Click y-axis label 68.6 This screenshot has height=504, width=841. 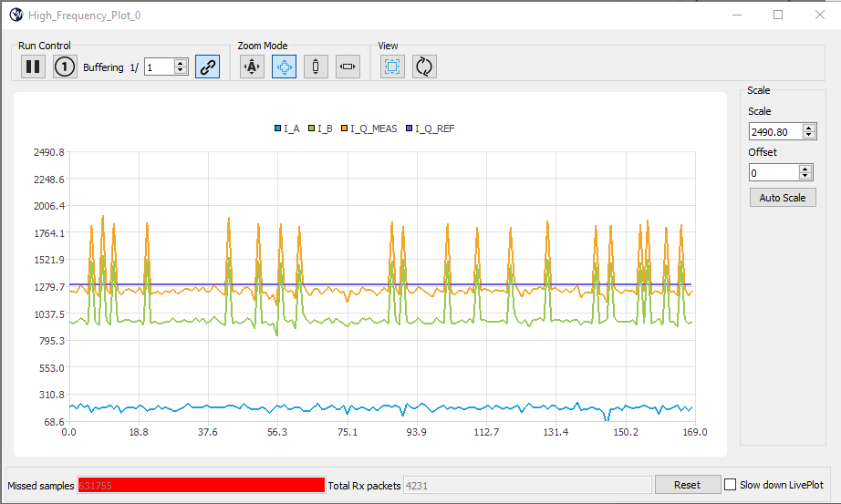tap(54, 421)
